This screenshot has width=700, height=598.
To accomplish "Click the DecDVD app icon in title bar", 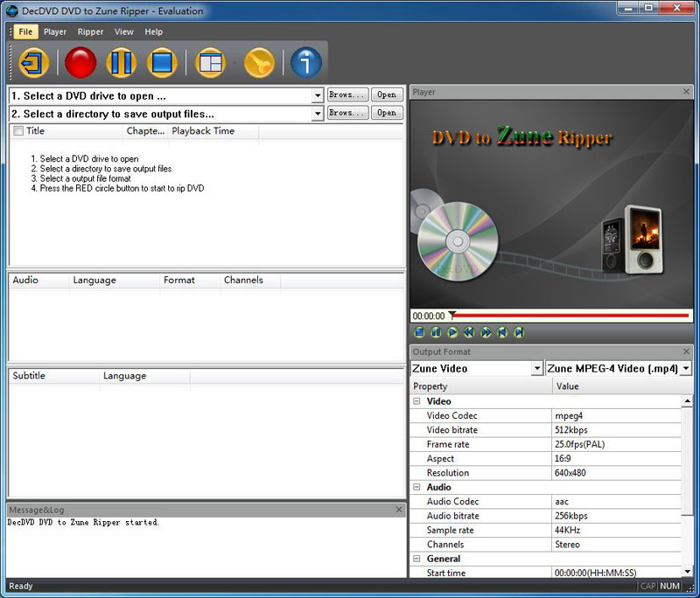I will (12, 11).
